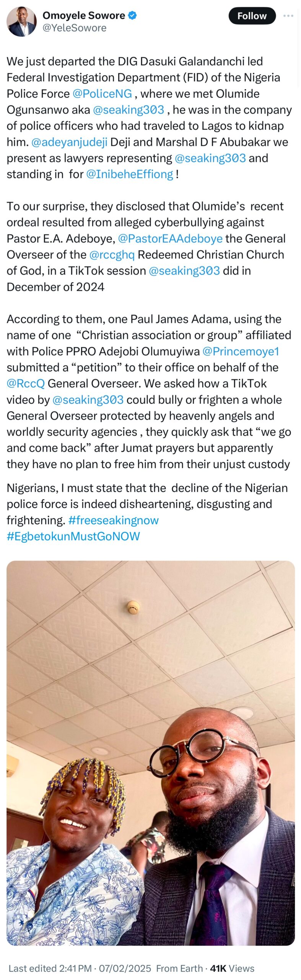Open the #EgbetokunMustGoNOW hashtag
Image resolution: width=301 pixels, height=980 pixels.
[x=73, y=536]
